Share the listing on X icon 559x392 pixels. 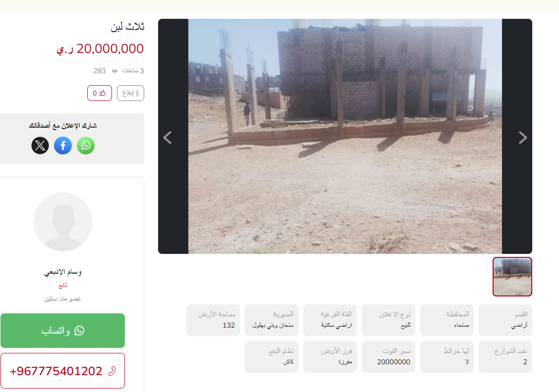[x=40, y=146]
